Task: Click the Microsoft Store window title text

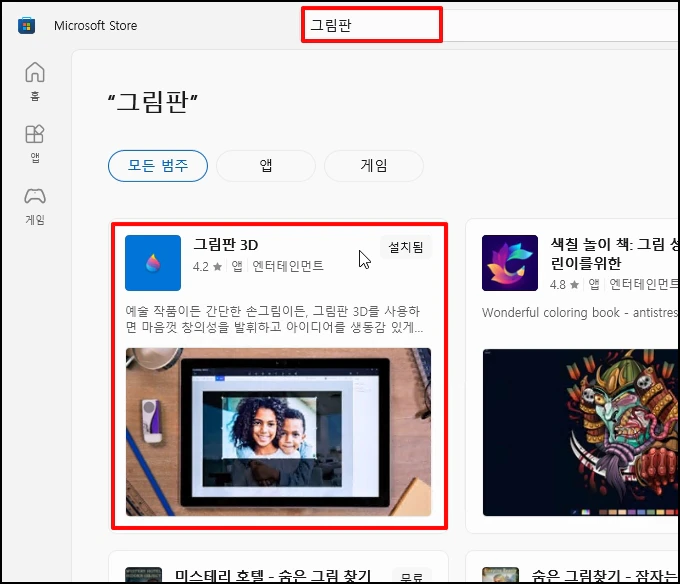Action: 95,26
